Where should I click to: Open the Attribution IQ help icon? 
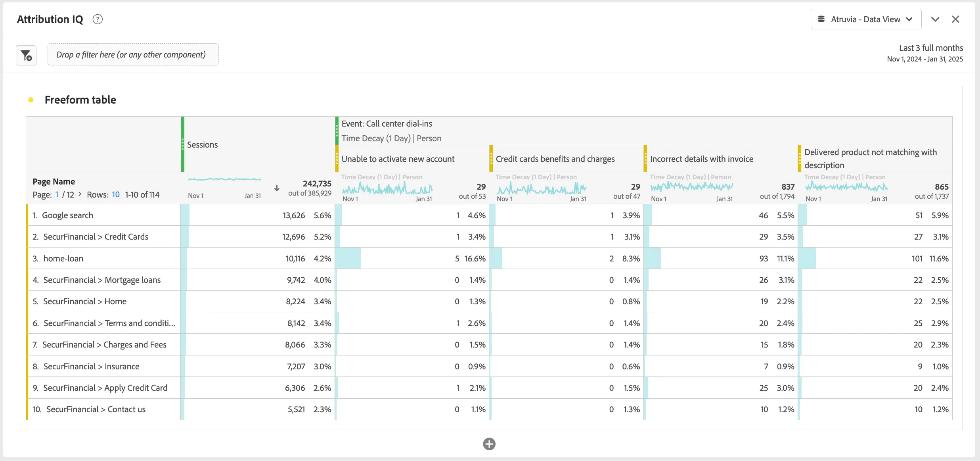[98, 19]
